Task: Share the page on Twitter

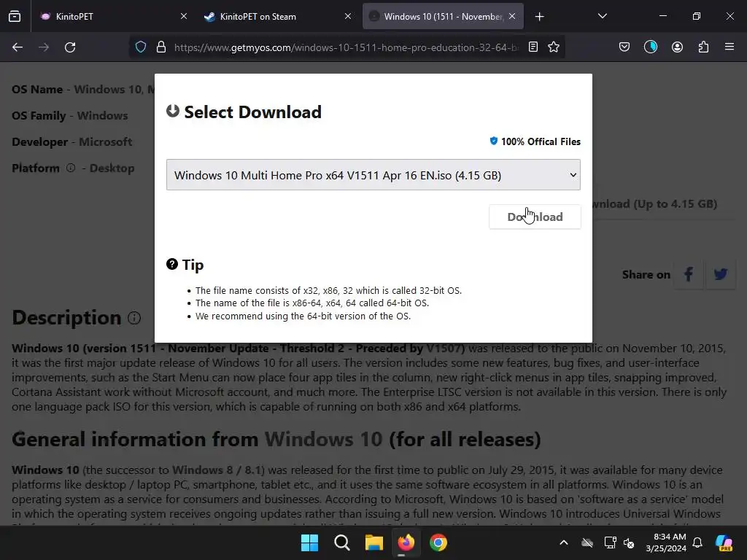Action: pos(720,274)
